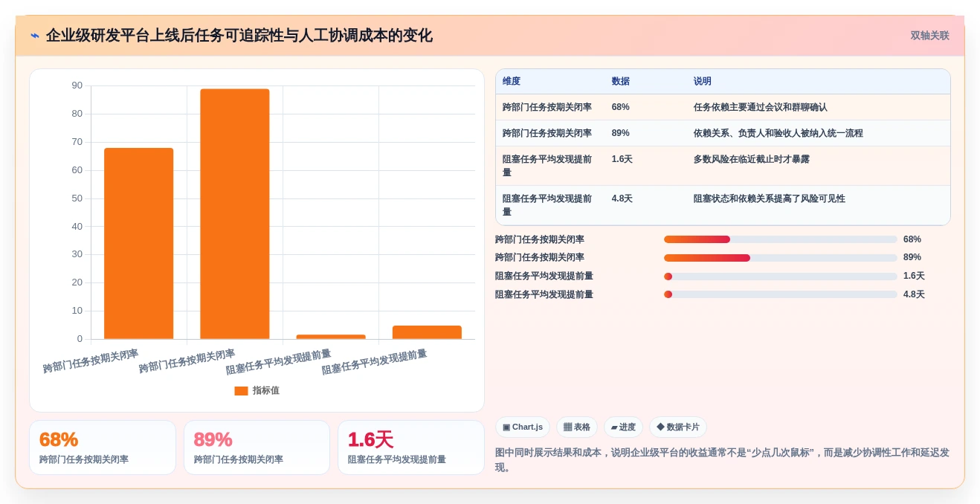Click the 0 y-axis tick label
Screen dimensions: 980x504
coord(80,339)
